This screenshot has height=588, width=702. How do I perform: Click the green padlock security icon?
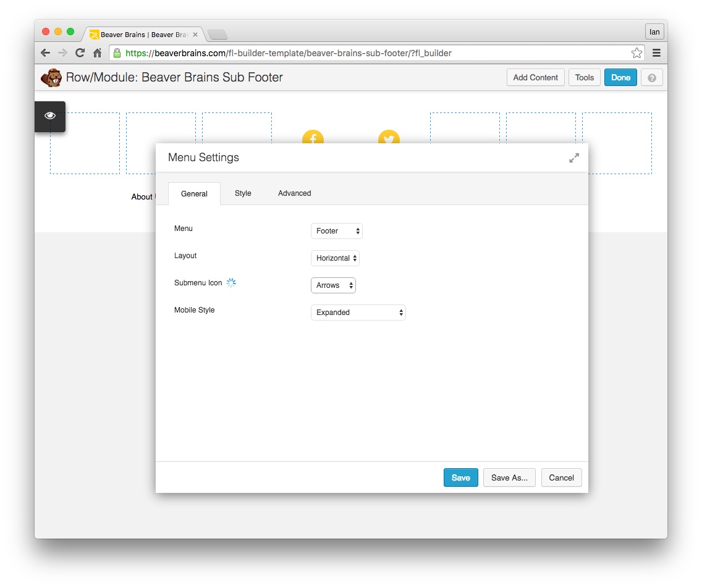click(117, 52)
